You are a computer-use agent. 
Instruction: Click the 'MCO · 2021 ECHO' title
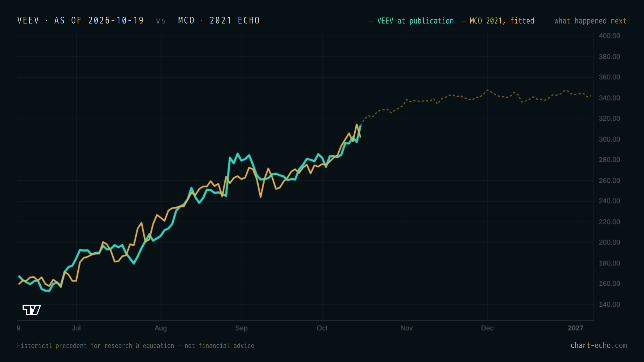[x=219, y=20]
